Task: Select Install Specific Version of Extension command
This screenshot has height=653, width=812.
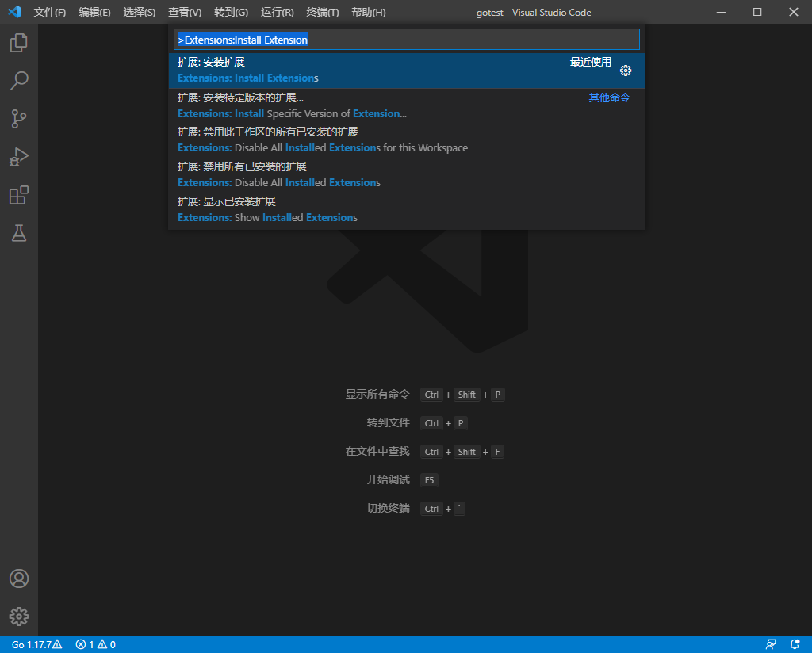Action: (x=407, y=105)
